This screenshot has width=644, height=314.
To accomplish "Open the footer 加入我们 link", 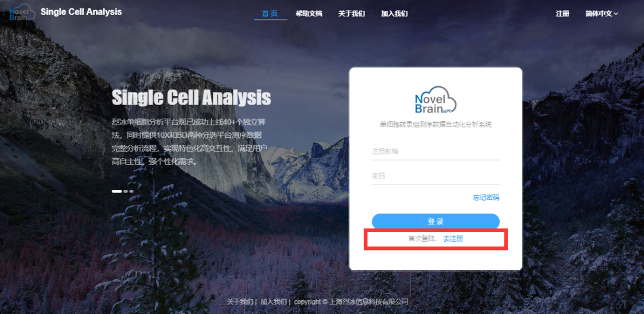I will pos(274,301).
